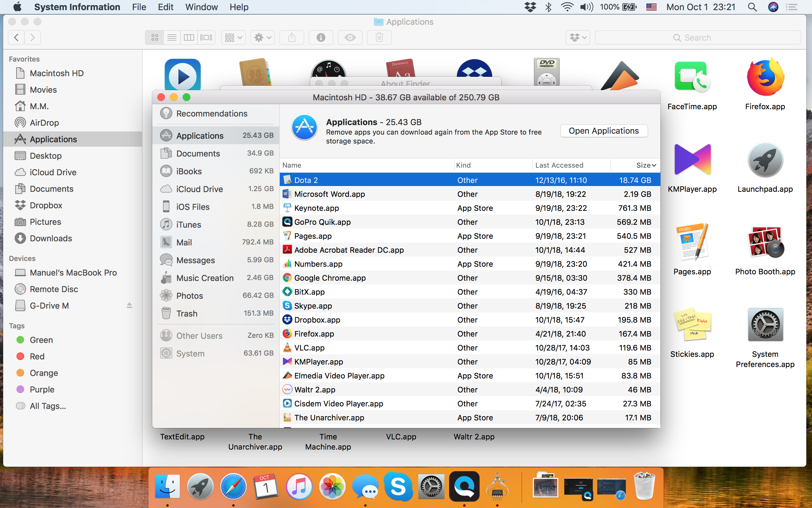The height and width of the screenshot is (508, 812).
Task: Open the Window menu
Action: click(201, 7)
